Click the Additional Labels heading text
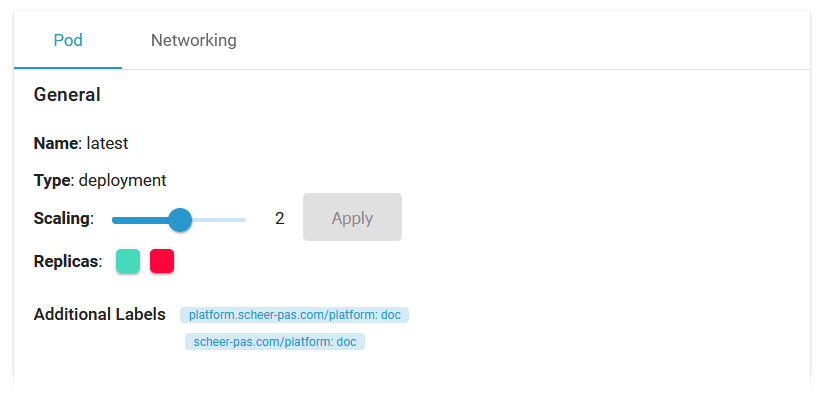Screen dimensions: 821x396 pos(99,314)
